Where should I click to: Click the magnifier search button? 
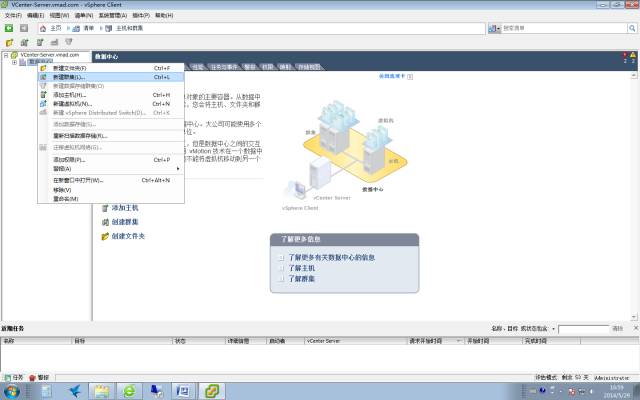click(632, 28)
